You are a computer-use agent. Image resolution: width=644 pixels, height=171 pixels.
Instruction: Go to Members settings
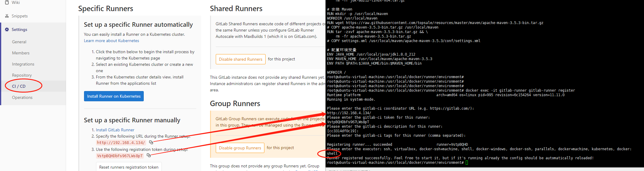[x=21, y=53]
